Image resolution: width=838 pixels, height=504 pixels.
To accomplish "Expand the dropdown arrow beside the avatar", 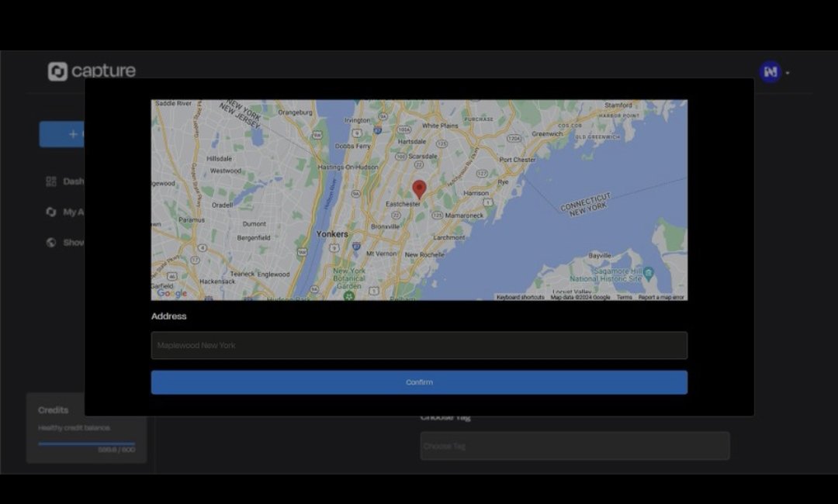I will [788, 73].
